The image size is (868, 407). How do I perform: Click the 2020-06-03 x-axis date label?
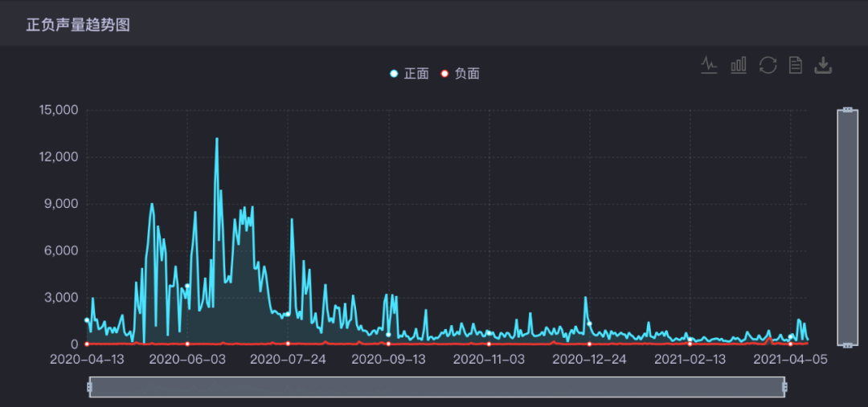187,359
